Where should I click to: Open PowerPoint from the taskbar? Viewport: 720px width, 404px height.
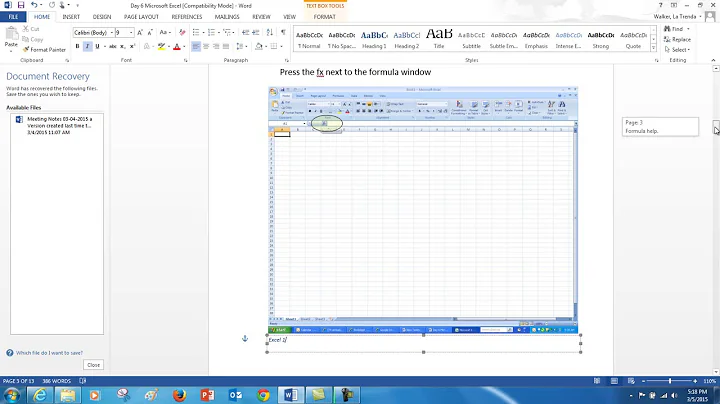tap(207, 395)
